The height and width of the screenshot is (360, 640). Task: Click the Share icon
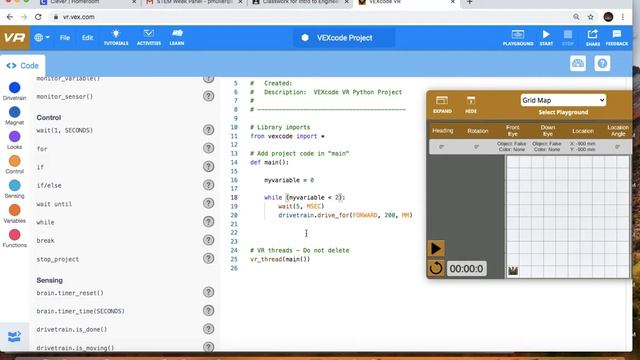(593, 38)
